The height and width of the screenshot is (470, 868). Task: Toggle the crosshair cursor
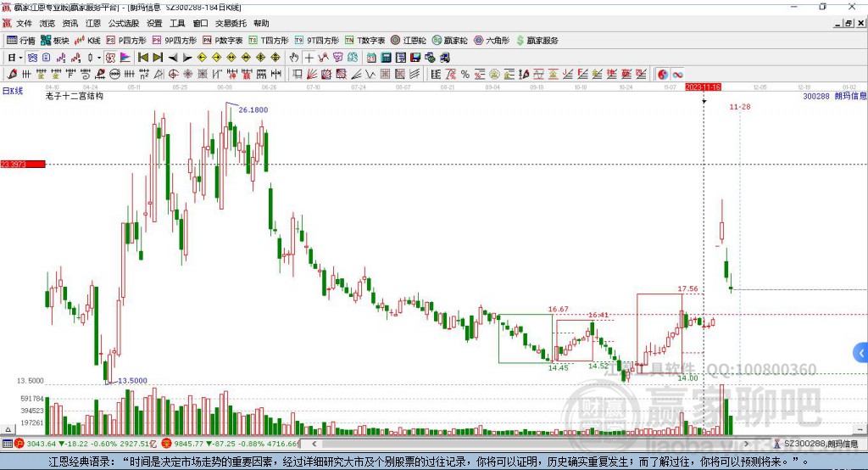309,58
